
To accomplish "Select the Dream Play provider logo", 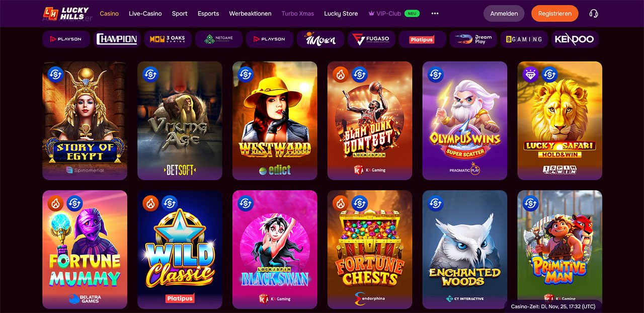I will click(473, 39).
